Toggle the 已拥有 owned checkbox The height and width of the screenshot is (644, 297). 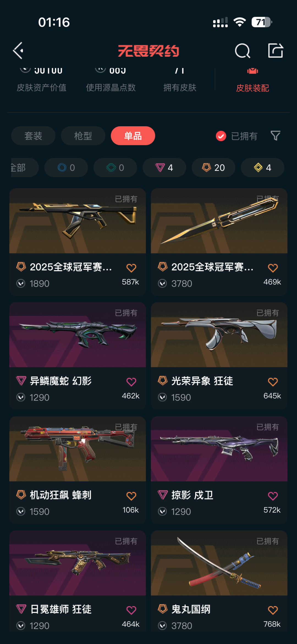(x=221, y=136)
